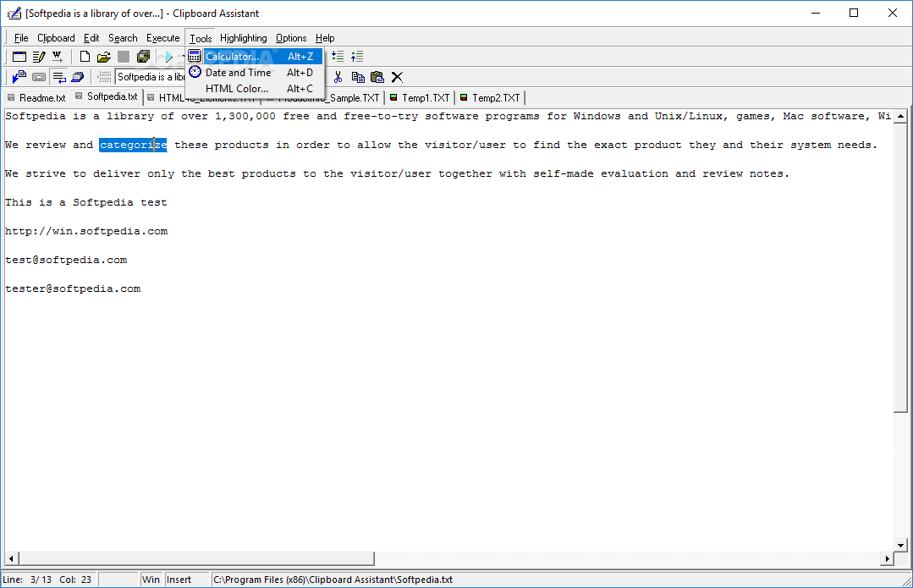Click the http://win.softpedia.com text line
The image size is (913, 588).
(x=86, y=231)
